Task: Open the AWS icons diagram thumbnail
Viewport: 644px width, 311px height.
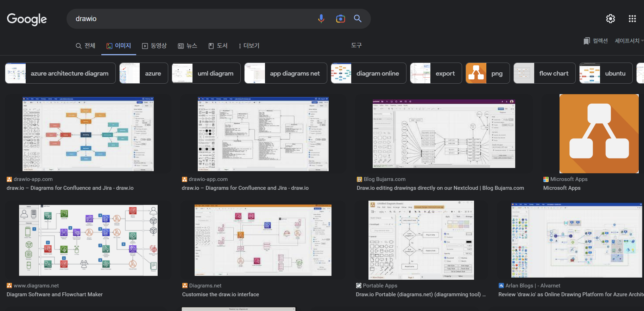Action: tap(88, 240)
